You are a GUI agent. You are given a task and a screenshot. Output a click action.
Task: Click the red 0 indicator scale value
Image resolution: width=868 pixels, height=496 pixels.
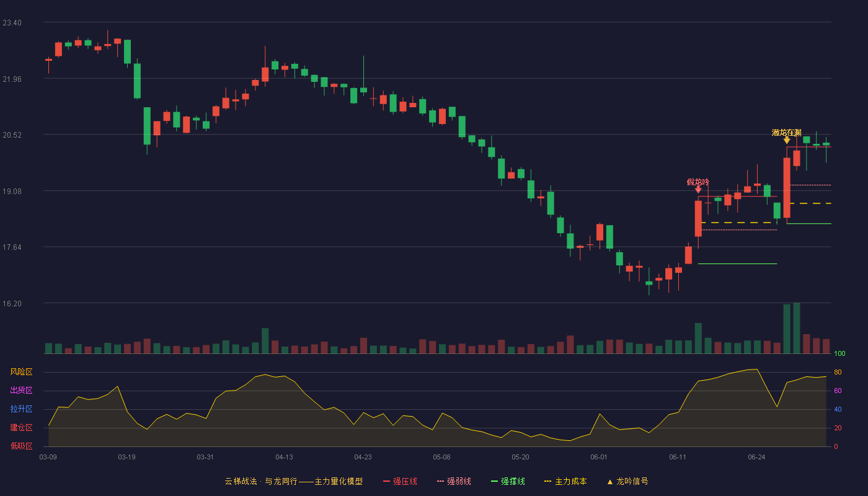pyautogui.click(x=836, y=446)
